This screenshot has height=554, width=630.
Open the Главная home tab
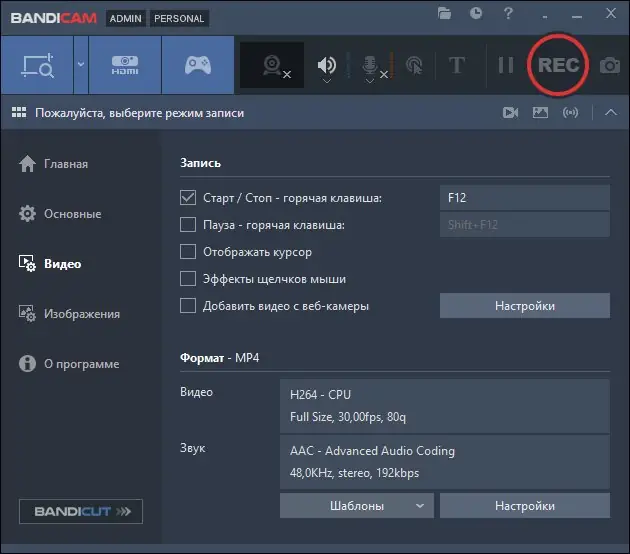[x=53, y=164]
